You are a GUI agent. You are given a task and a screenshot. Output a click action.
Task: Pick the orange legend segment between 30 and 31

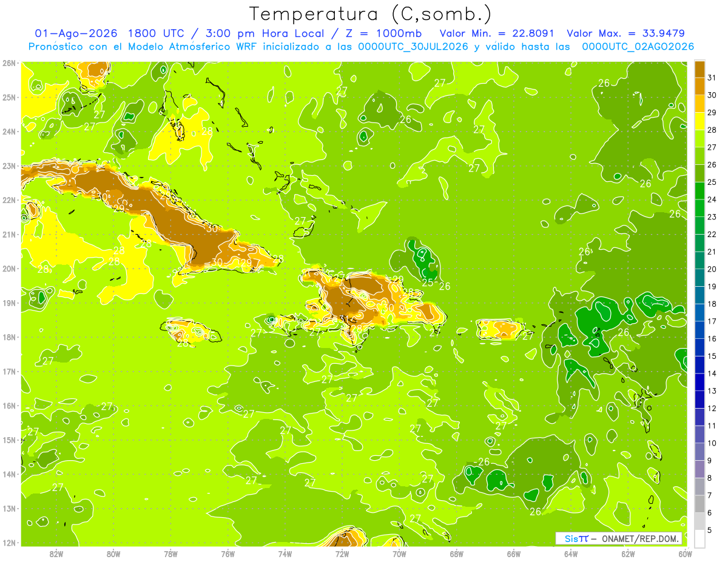pos(699,85)
